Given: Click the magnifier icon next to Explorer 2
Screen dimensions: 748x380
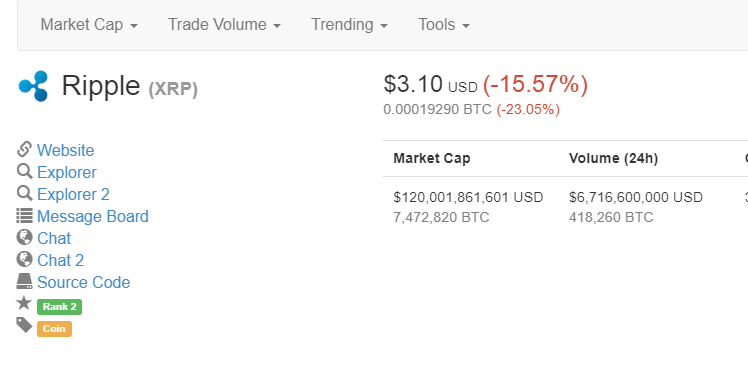Looking at the screenshot, I should click(24, 193).
